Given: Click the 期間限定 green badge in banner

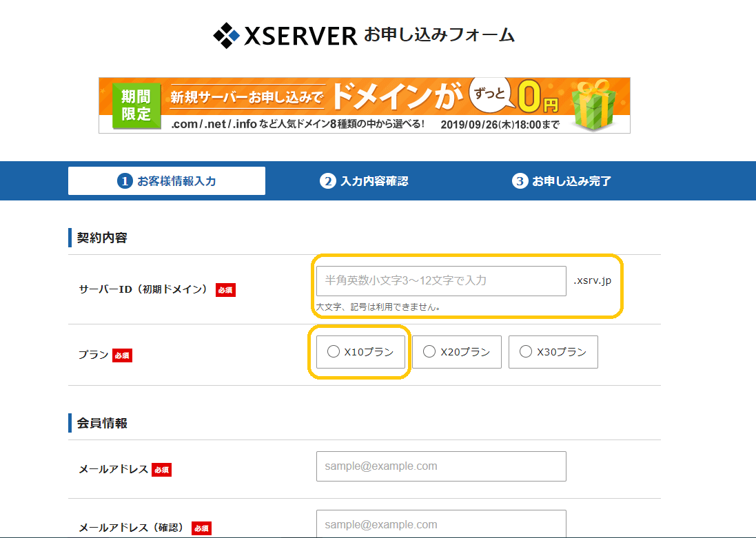Looking at the screenshot, I should [x=136, y=105].
